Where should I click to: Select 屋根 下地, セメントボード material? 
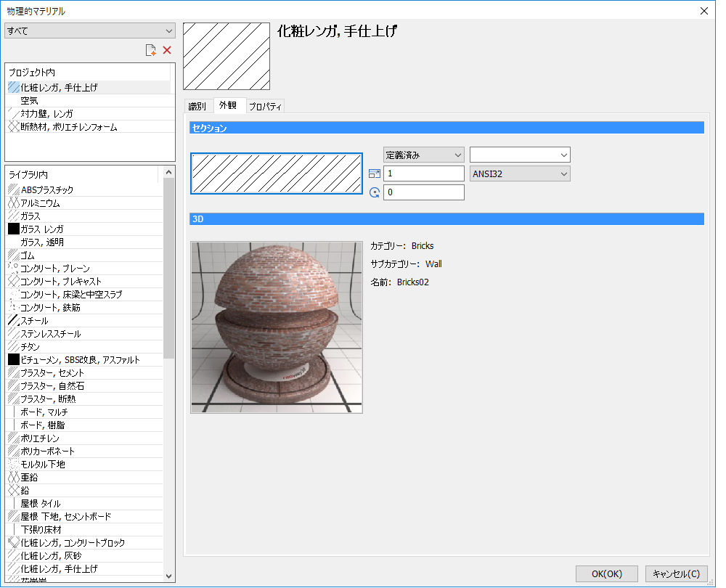[x=85, y=516]
